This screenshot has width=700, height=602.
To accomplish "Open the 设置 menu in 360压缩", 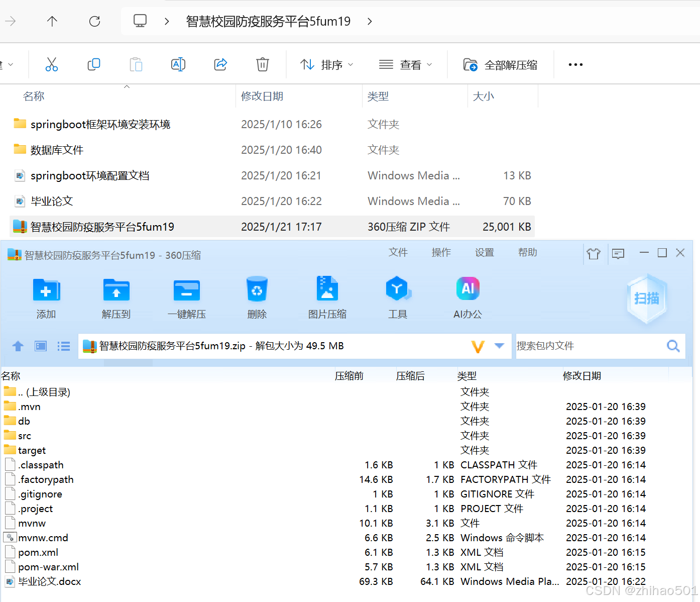I will tap(485, 252).
